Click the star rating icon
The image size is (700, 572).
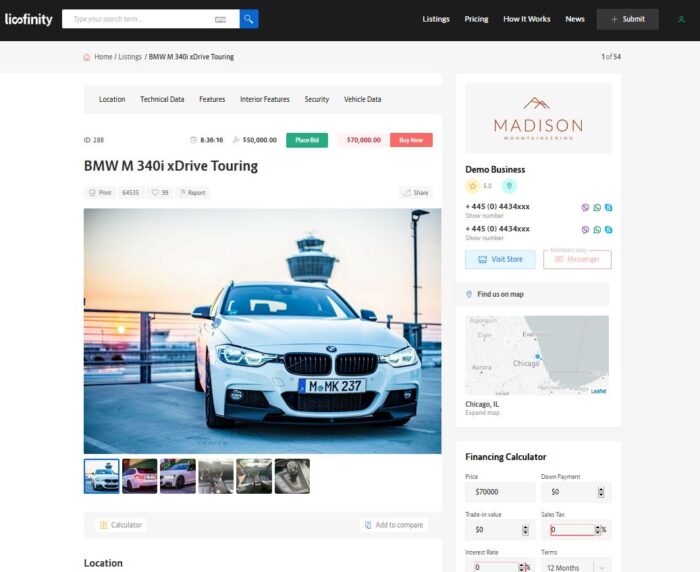[x=472, y=186]
